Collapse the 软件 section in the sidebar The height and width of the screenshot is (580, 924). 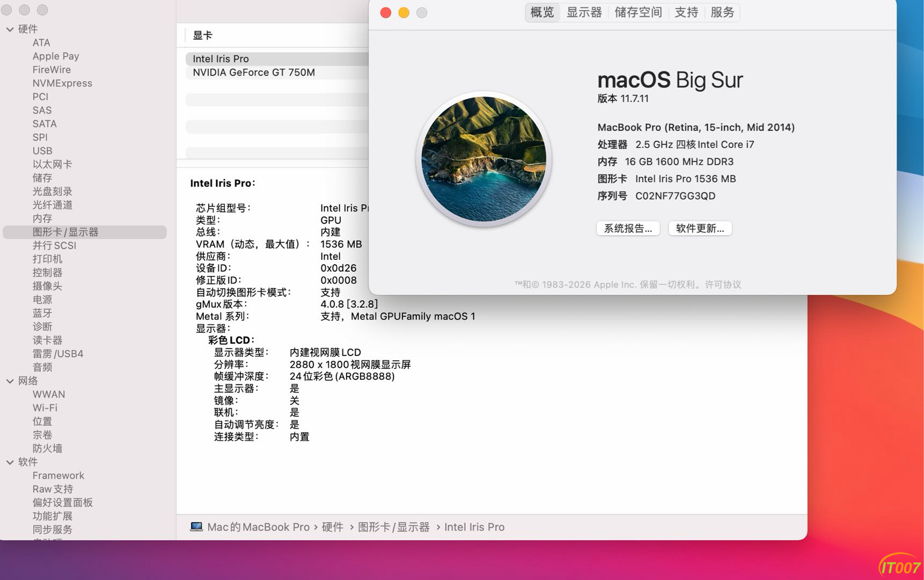click(x=10, y=462)
